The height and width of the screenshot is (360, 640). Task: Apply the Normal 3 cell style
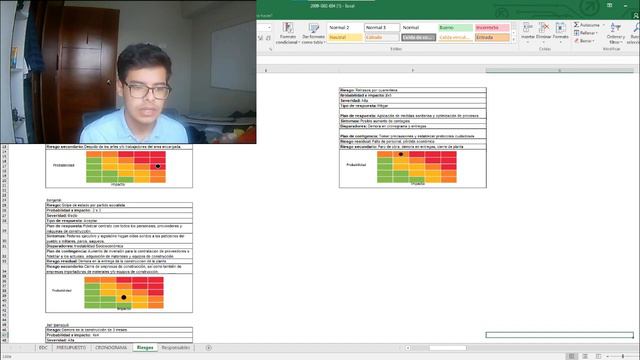click(382, 27)
